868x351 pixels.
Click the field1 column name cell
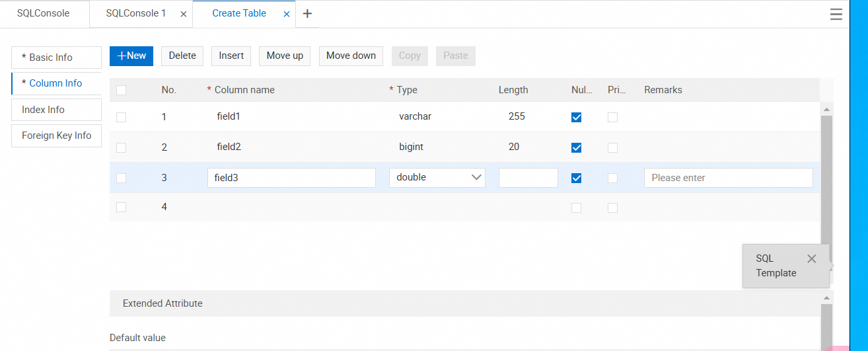229,116
